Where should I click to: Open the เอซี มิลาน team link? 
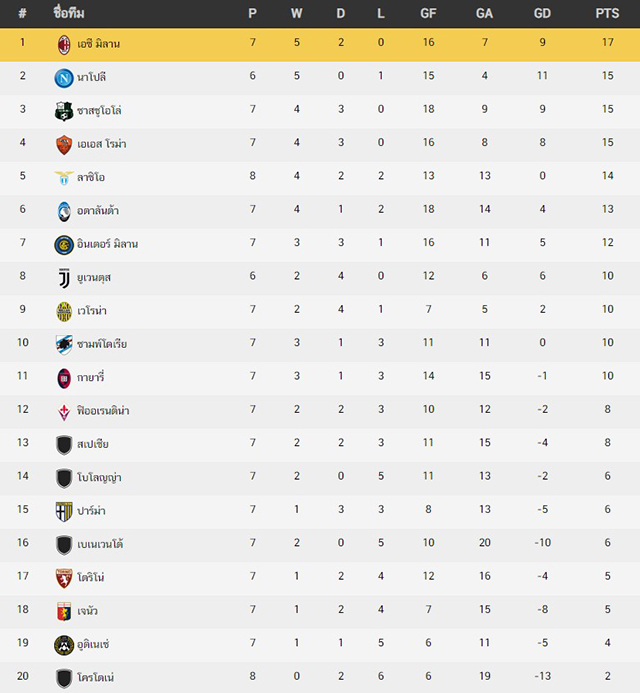pos(99,44)
